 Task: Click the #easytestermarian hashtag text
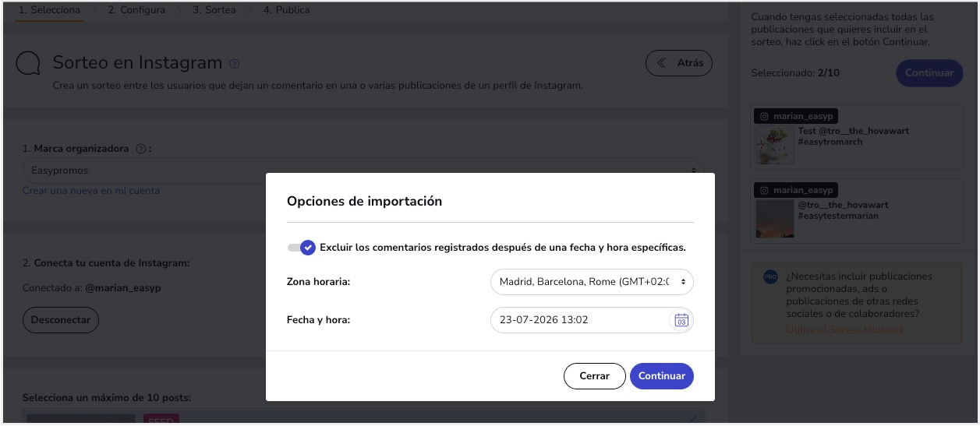(838, 216)
